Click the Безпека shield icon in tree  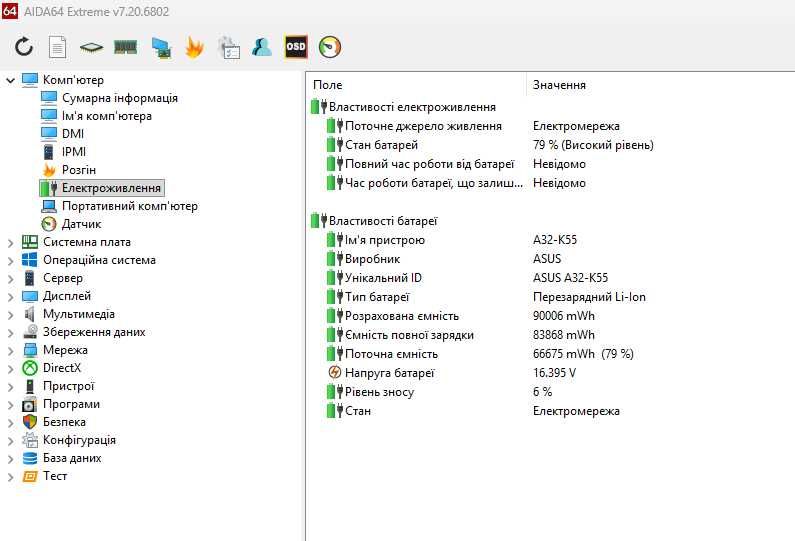tap(30, 422)
